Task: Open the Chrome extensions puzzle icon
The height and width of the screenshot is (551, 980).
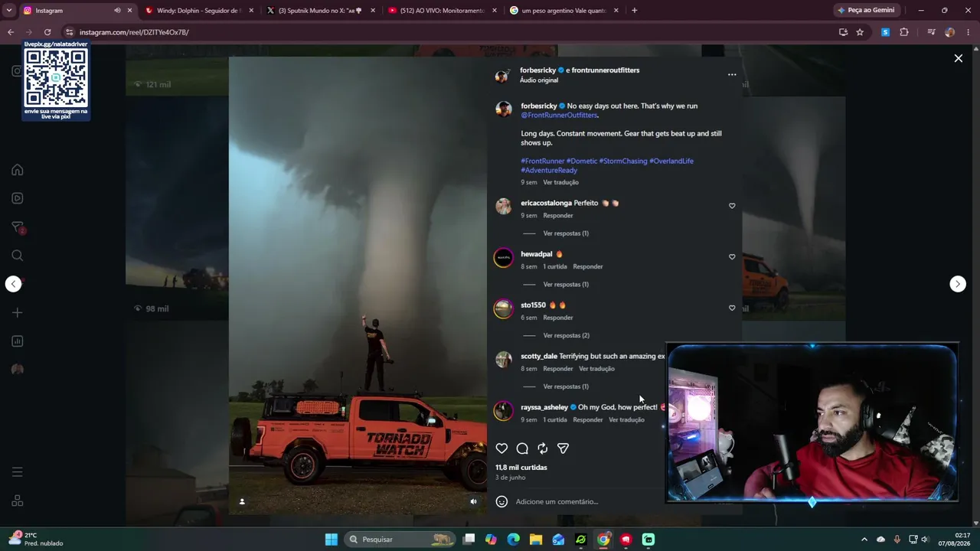Action: [x=904, y=32]
